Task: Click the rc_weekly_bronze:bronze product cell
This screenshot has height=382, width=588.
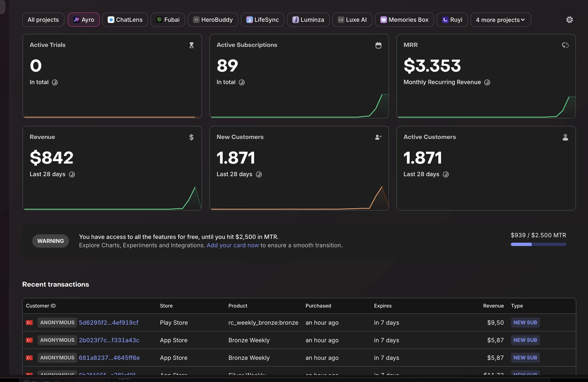Action: tap(263, 323)
